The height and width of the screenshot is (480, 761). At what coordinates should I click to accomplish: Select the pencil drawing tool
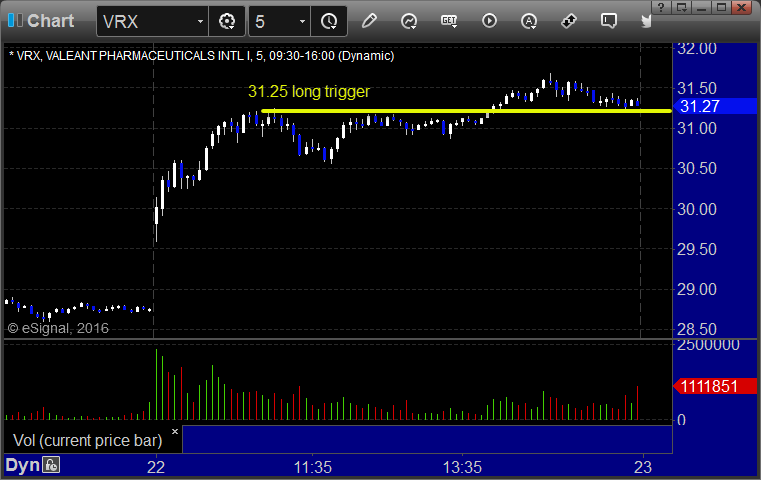pos(369,21)
